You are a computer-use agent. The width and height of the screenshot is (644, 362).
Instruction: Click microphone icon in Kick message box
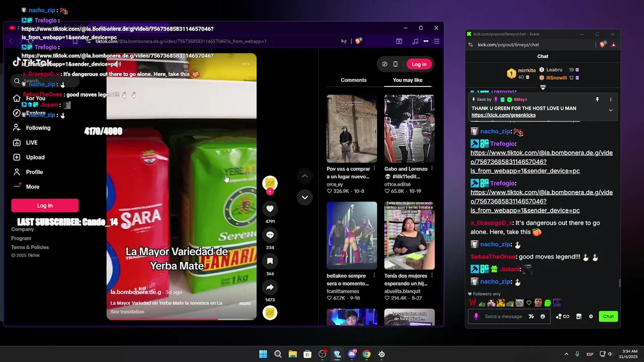[x=476, y=316]
